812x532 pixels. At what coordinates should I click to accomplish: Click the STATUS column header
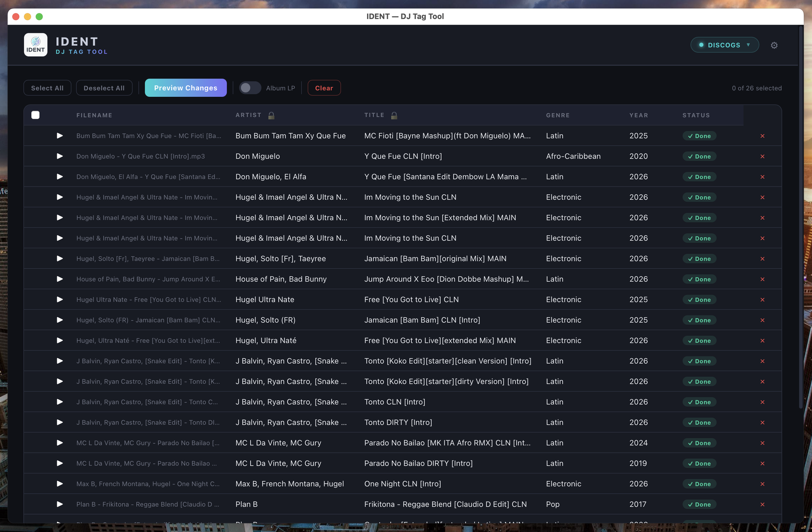[696, 115]
